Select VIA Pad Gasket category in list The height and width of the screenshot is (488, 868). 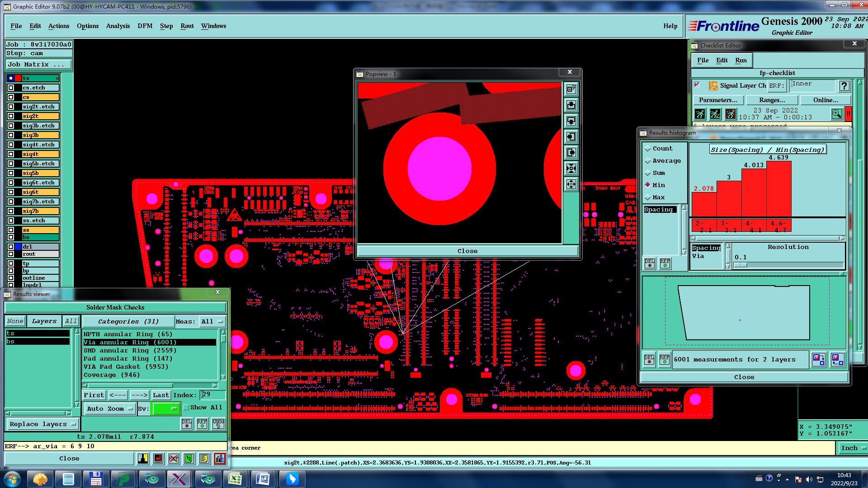[126, 367]
